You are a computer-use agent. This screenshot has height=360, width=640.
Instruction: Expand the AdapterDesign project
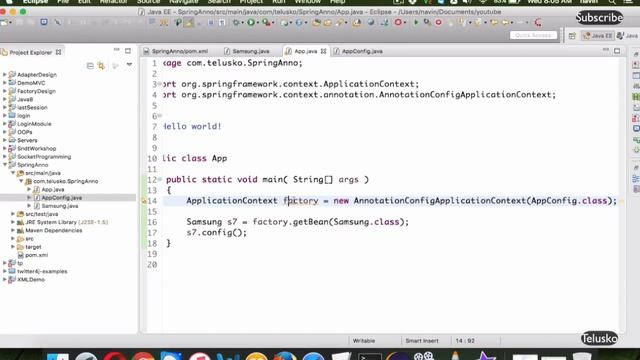[x=5, y=75]
